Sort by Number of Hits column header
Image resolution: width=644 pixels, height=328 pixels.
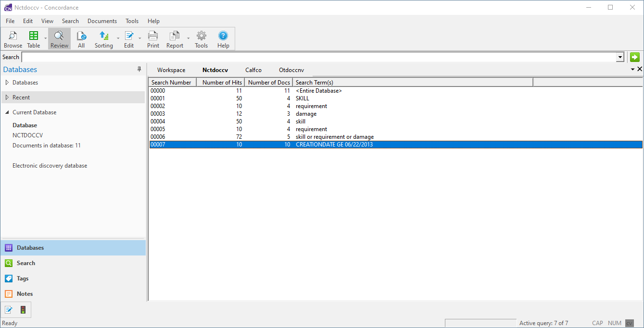221,82
